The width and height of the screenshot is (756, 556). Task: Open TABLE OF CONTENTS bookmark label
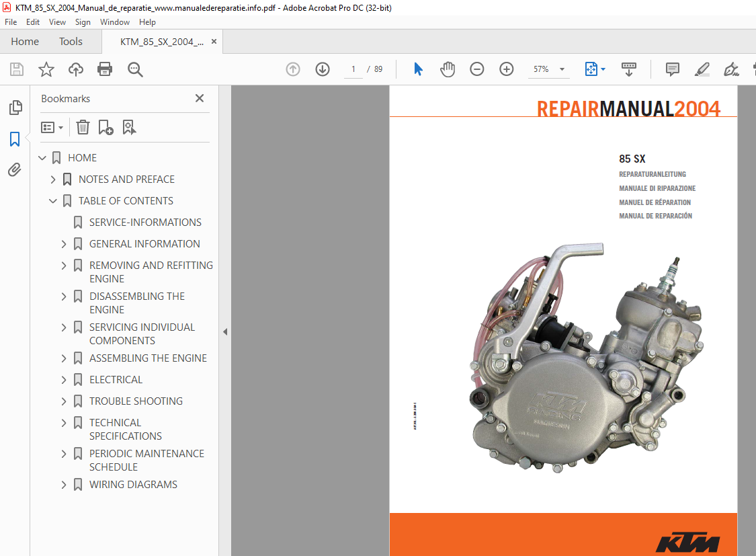(x=126, y=200)
